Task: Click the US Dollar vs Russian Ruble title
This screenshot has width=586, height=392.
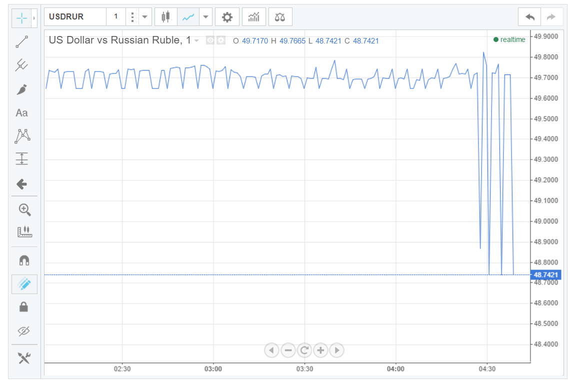Action: point(119,40)
